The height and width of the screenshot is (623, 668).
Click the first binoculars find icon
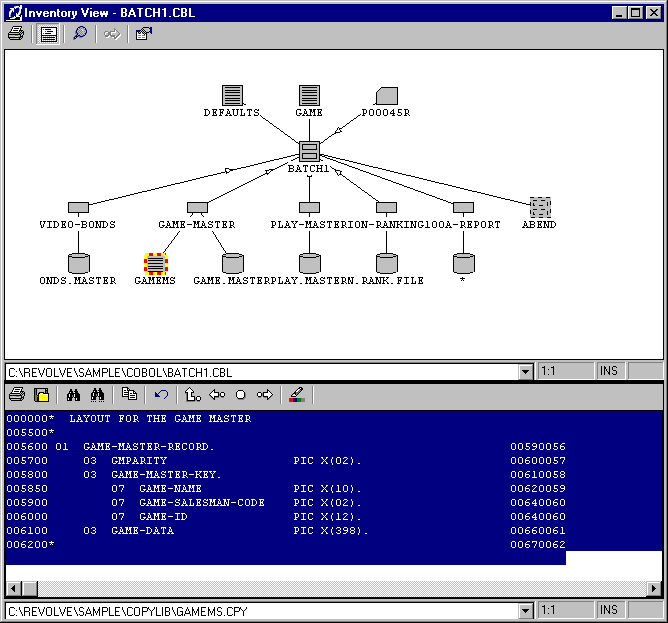click(72, 395)
